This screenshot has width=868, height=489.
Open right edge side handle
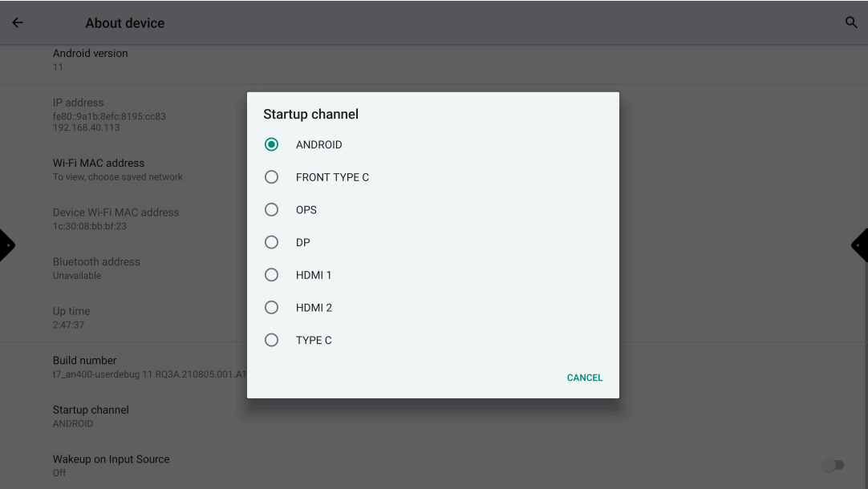pos(860,245)
